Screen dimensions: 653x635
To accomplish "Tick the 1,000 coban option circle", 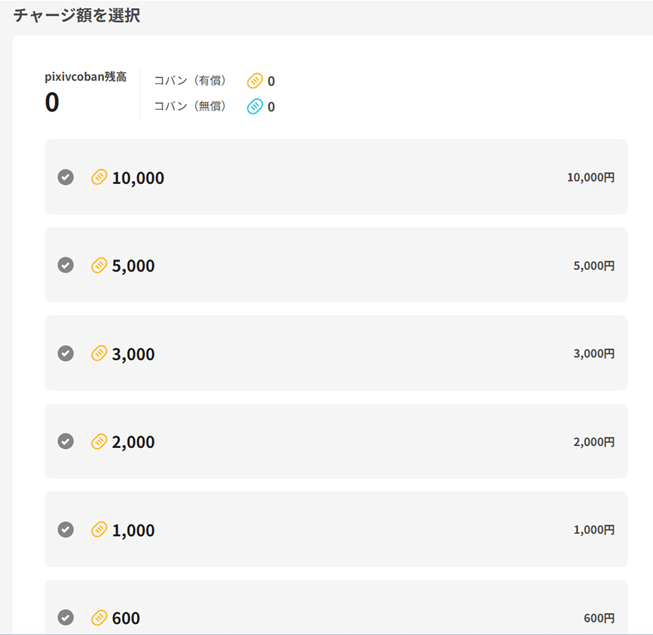I will 66,529.
